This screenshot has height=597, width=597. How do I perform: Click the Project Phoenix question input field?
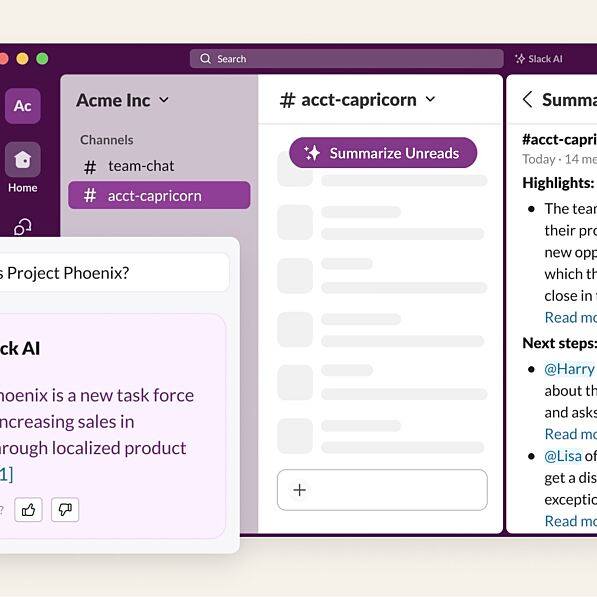(114, 273)
